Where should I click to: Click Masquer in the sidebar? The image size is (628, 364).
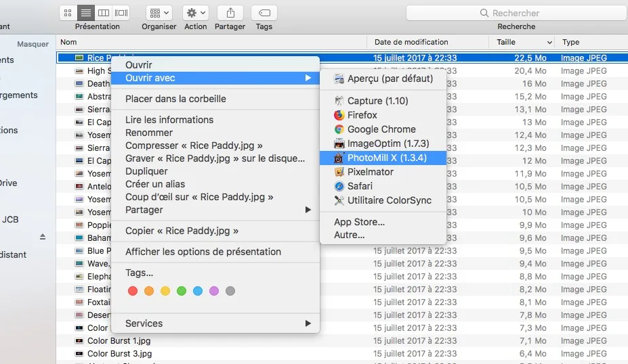coord(33,44)
